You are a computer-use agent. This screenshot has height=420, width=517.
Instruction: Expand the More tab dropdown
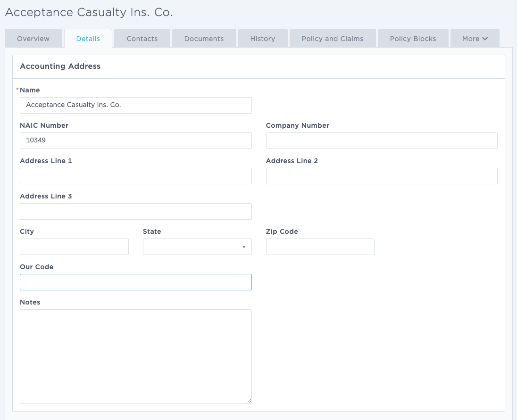475,39
